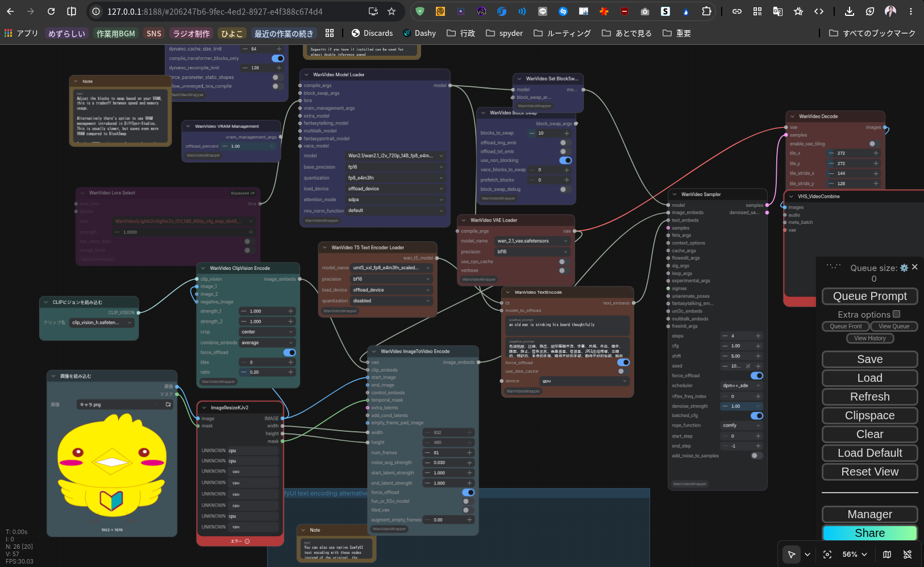Click the tab groups grid icon

click(x=330, y=33)
